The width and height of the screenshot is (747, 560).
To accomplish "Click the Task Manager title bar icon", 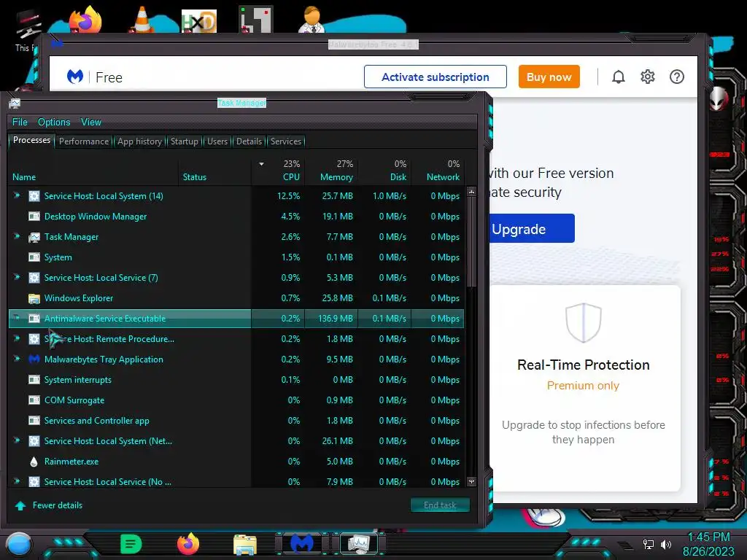I will coord(15,103).
